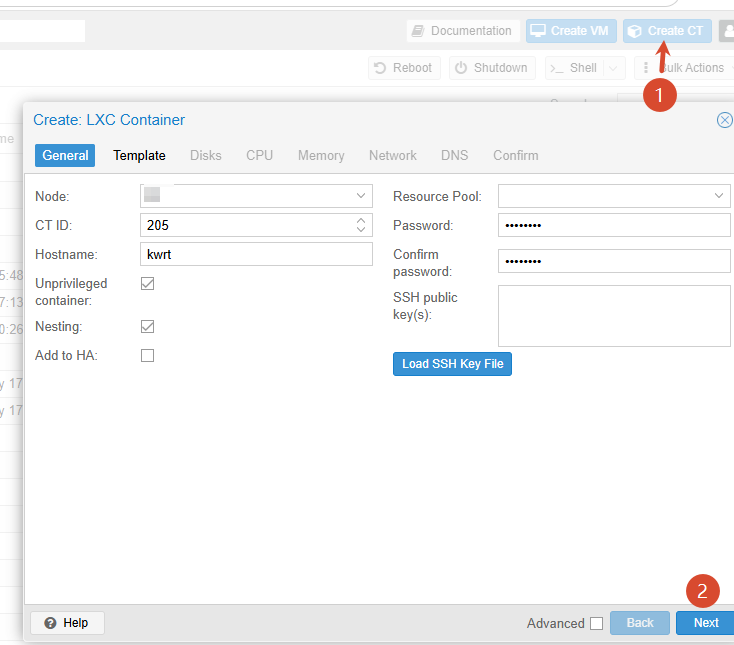This screenshot has width=734, height=645.
Task: Switch to the DNS tab
Action: 454,155
